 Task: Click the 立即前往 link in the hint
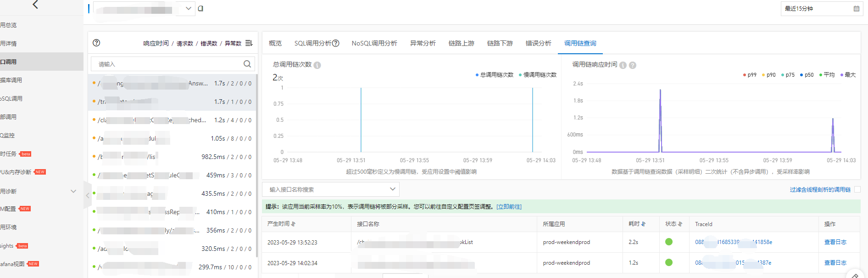(x=509, y=207)
